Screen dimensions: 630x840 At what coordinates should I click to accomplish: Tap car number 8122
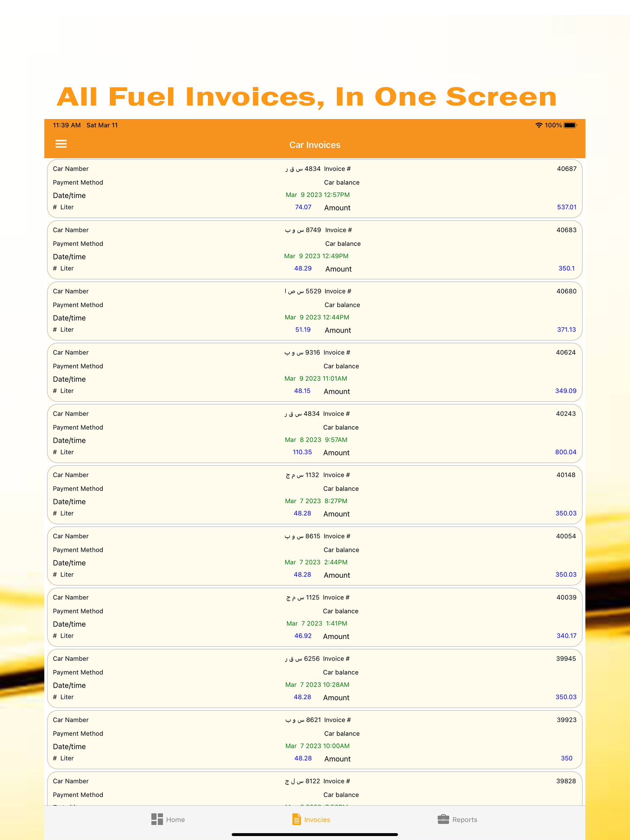click(x=302, y=781)
